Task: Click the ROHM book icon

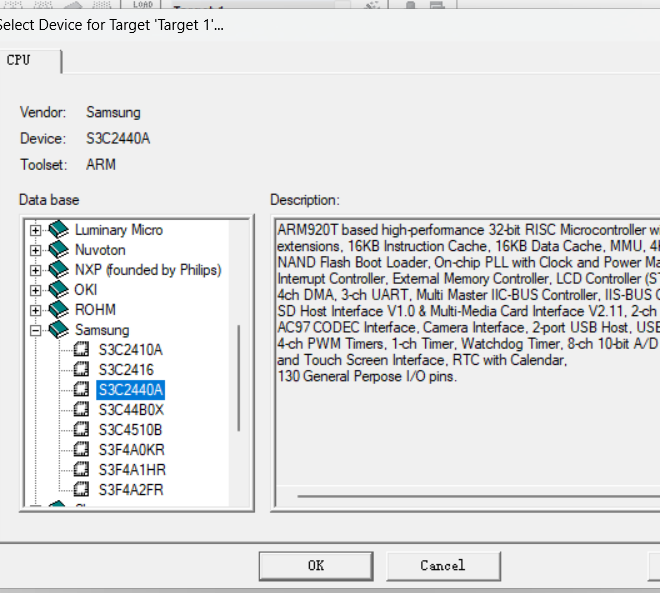Action: click(59, 309)
